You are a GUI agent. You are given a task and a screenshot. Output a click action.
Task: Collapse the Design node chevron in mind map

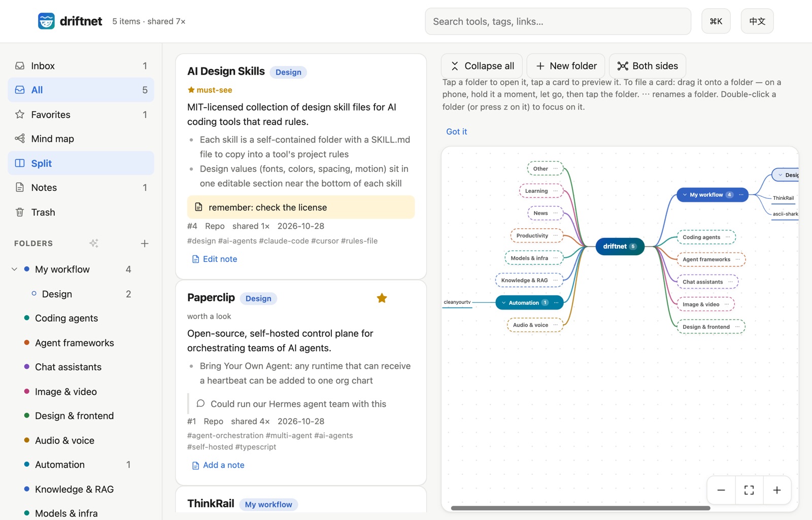[x=780, y=175]
